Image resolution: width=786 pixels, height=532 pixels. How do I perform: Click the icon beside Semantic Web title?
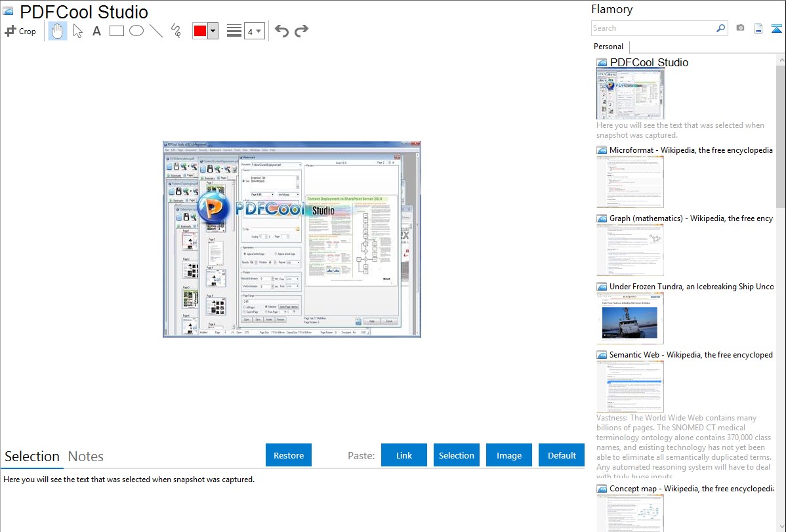[x=602, y=355]
